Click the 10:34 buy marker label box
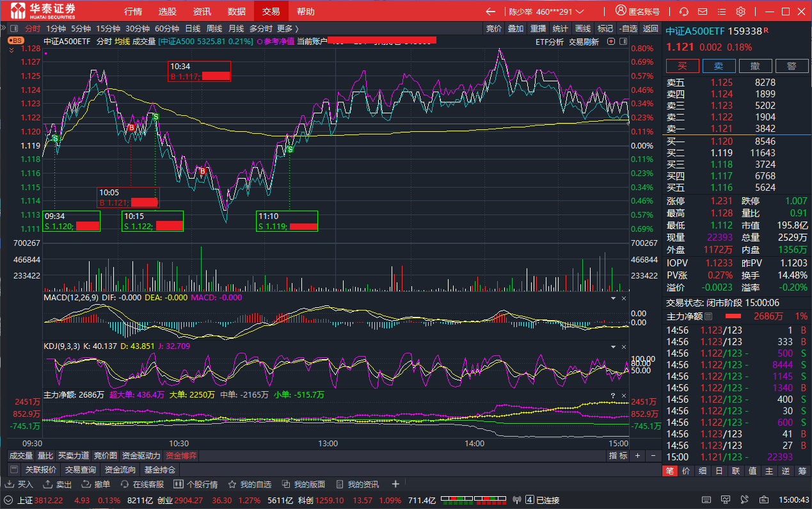 pyautogui.click(x=199, y=71)
